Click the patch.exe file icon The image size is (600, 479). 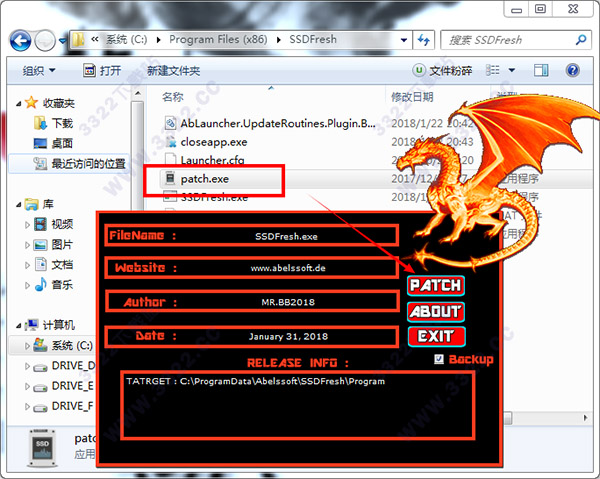(x=170, y=178)
